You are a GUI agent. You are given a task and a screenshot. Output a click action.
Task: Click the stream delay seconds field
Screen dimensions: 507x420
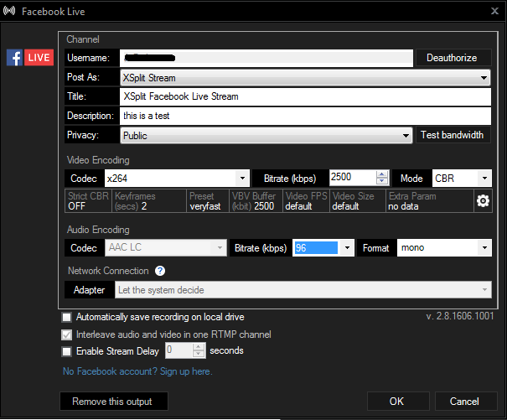[x=179, y=350]
